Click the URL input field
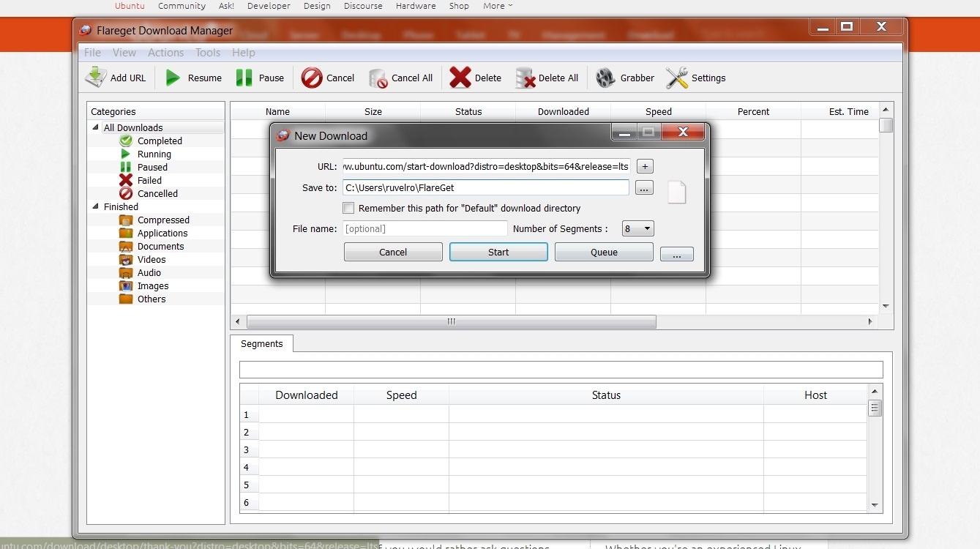 486,166
